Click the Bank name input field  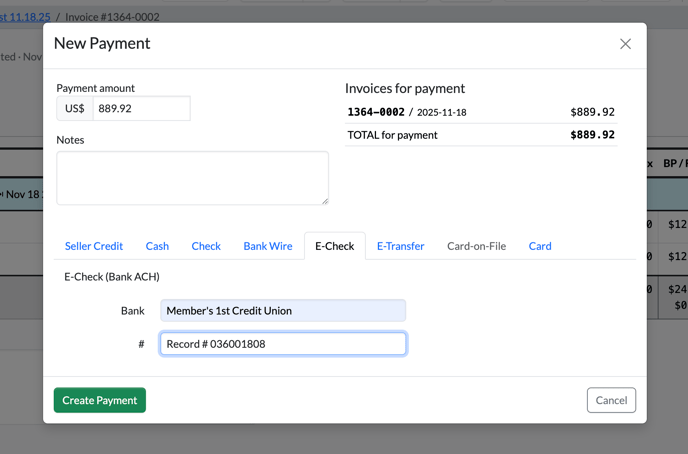point(283,311)
